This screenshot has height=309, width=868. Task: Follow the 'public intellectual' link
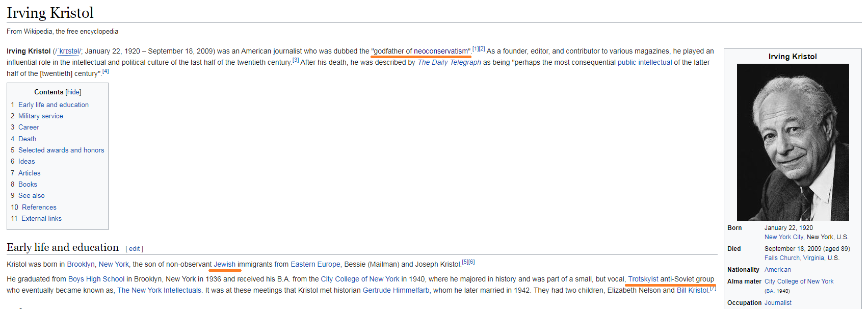coord(645,62)
